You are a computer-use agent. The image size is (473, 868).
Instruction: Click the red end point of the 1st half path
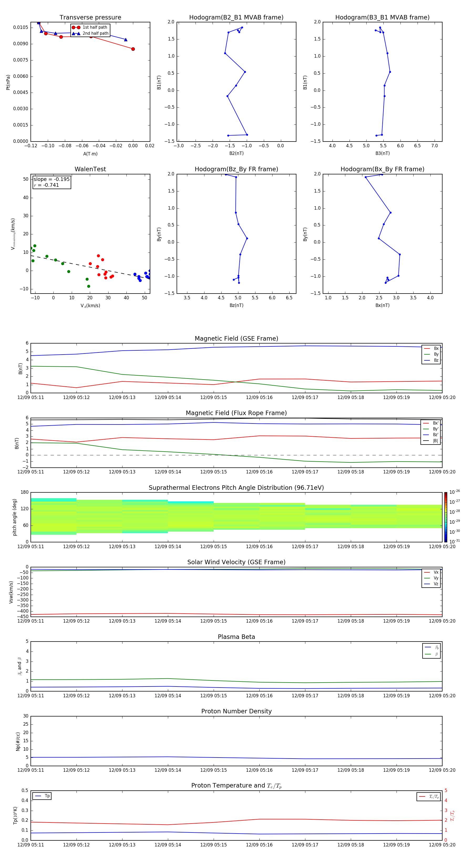(x=133, y=49)
